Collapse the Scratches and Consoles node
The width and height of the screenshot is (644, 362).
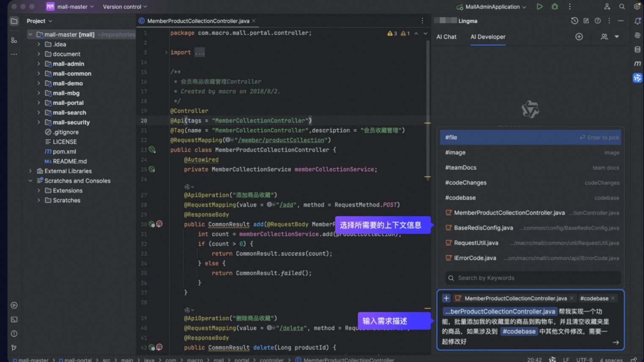[30, 181]
